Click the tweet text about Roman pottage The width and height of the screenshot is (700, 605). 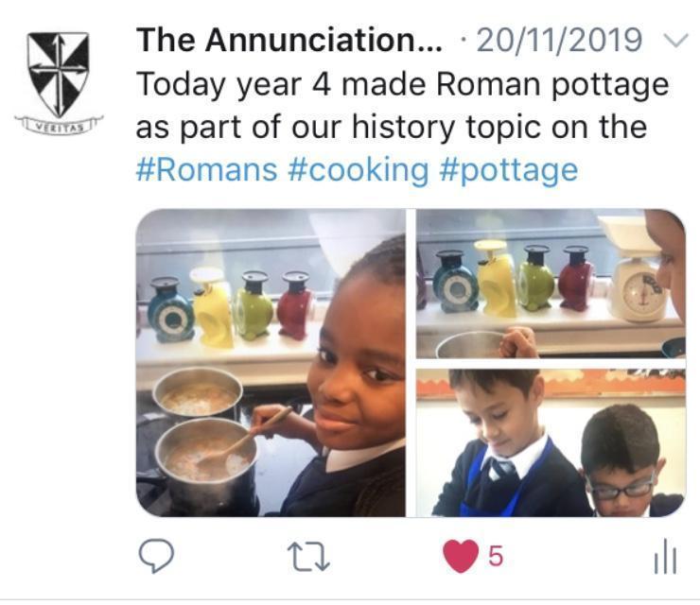pyautogui.click(x=403, y=105)
